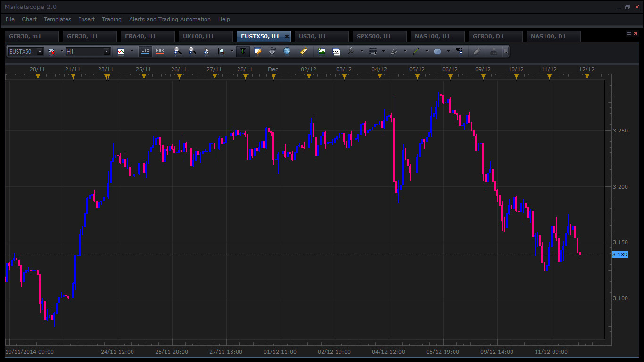The image size is (644, 362).
Task: Click the add note icon
Action: [x=257, y=51]
